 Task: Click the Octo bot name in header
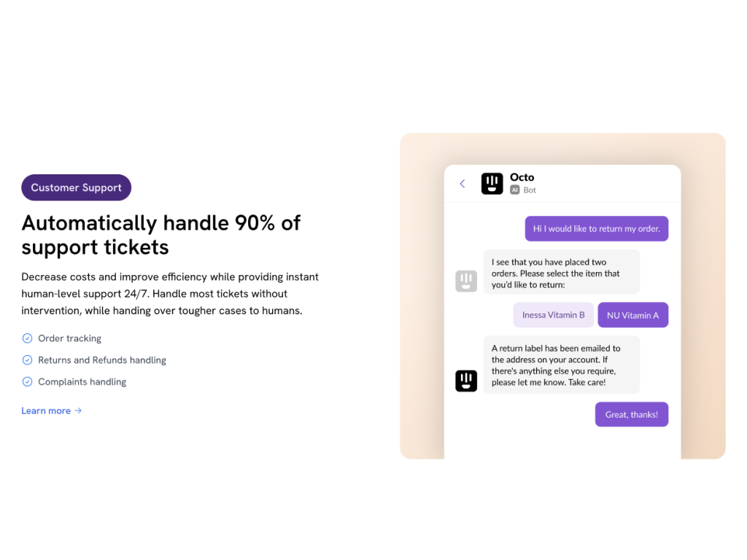pos(522,177)
